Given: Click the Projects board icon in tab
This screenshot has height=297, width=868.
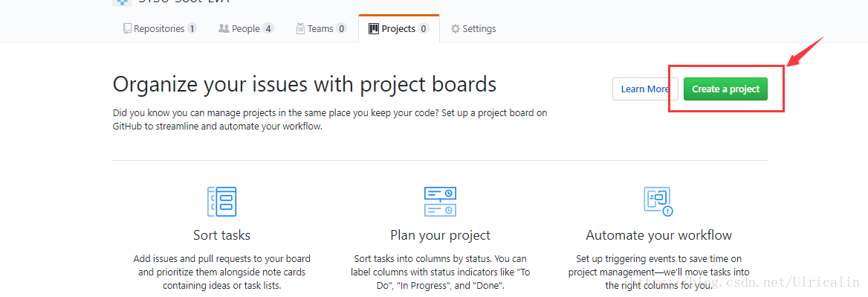Looking at the screenshot, I should (x=374, y=28).
